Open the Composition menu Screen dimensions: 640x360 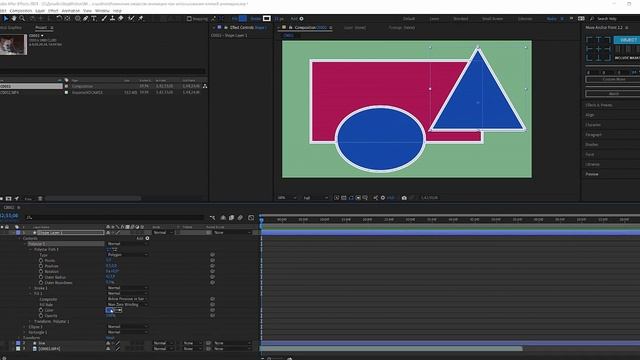click(x=21, y=11)
